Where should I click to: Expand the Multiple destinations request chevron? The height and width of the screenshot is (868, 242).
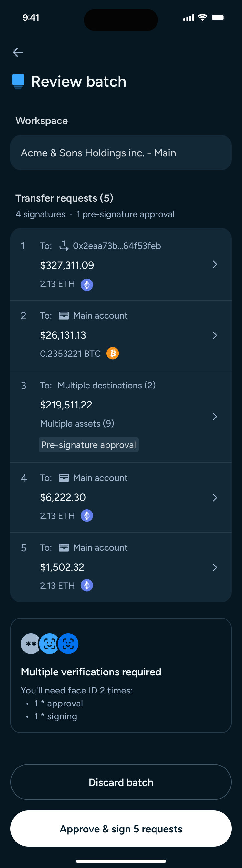(215, 417)
